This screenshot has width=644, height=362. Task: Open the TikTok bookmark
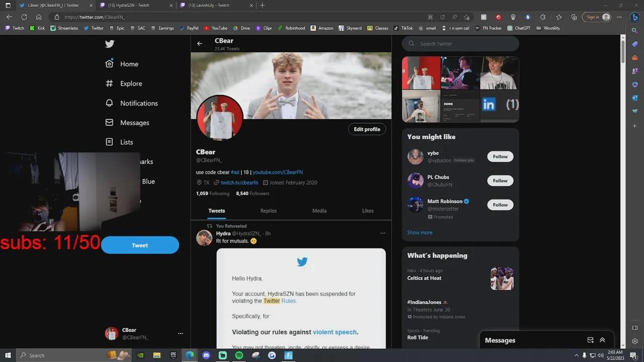(x=403, y=28)
